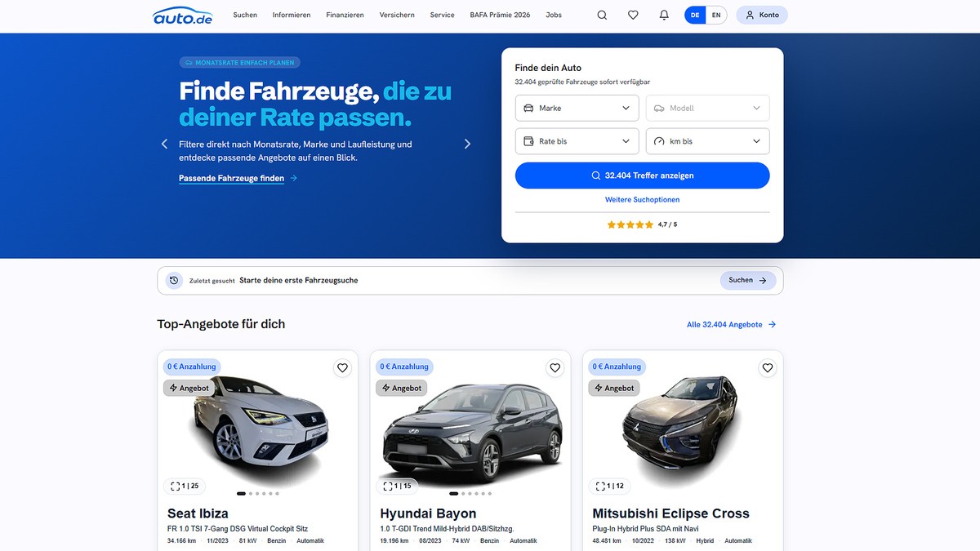980x551 pixels.
Task: Open favorites heart icon in header
Action: coord(633,15)
